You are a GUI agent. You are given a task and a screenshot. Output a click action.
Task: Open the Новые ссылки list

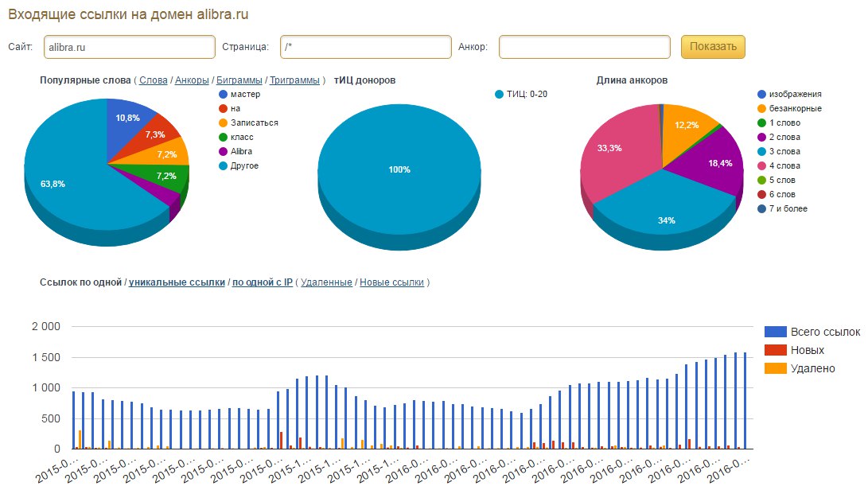pyautogui.click(x=391, y=282)
